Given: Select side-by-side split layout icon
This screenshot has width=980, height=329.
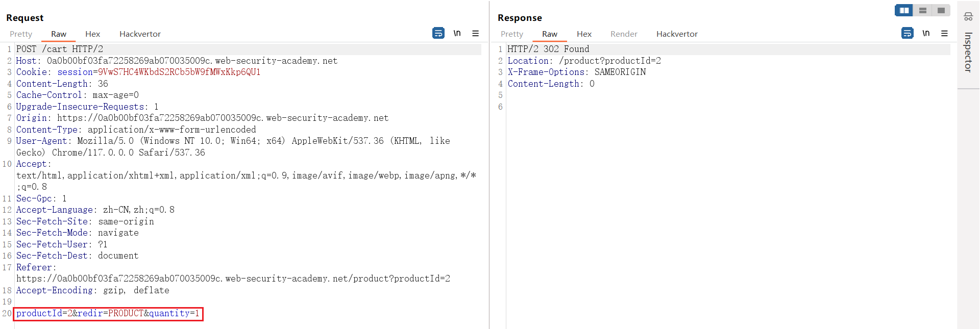Looking at the screenshot, I should click(x=904, y=10).
